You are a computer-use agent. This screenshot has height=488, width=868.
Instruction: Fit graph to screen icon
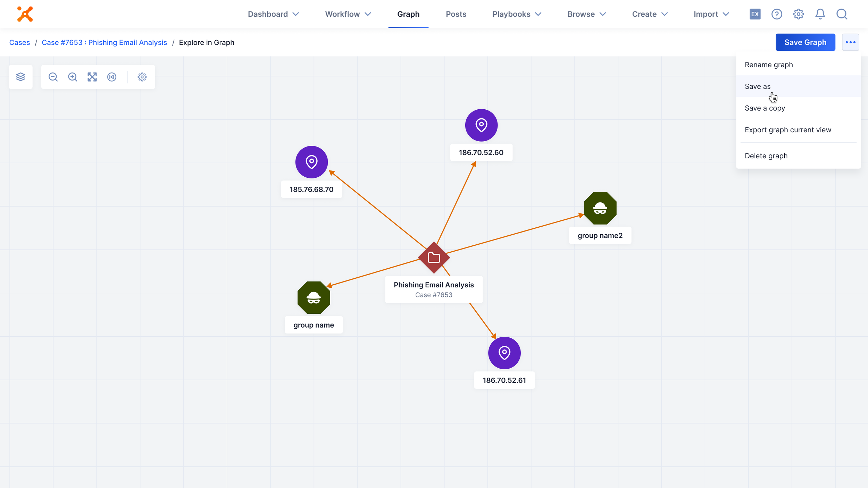[92, 77]
